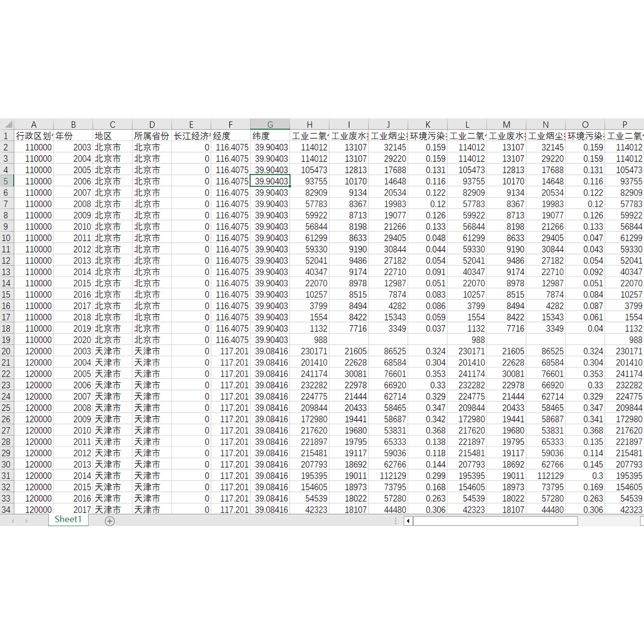Screen dimensions: 644x644
Task: Select row 1 header
Action: (6, 136)
